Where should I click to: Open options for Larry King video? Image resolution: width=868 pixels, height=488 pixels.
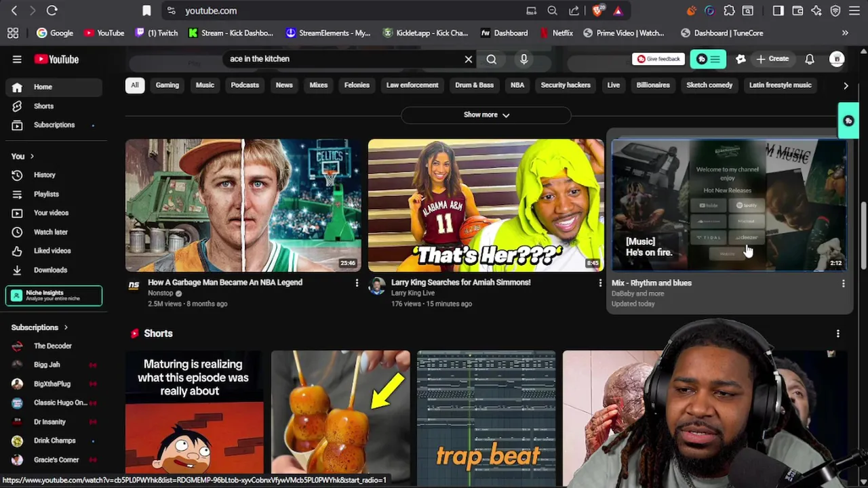600,283
